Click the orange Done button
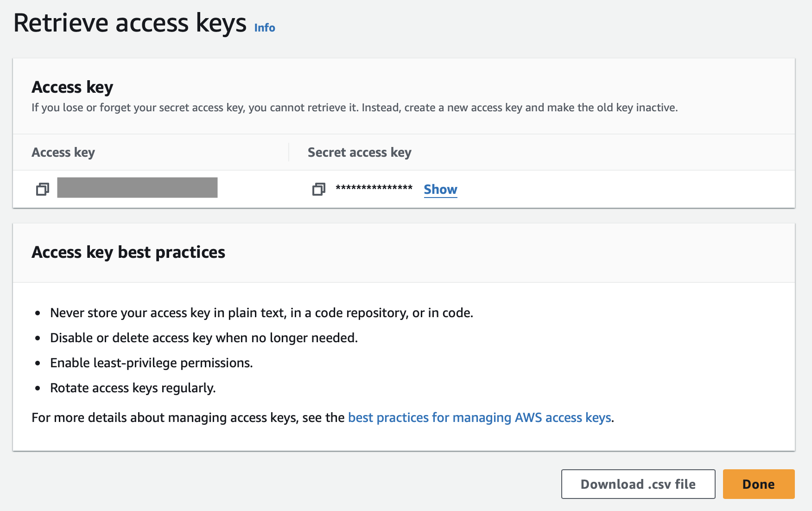 (x=759, y=484)
